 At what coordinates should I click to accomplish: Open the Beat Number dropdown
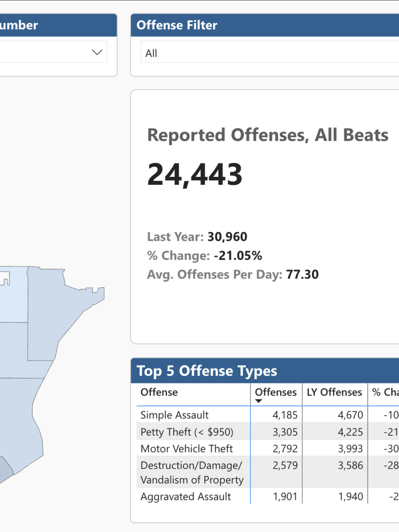coord(97,52)
